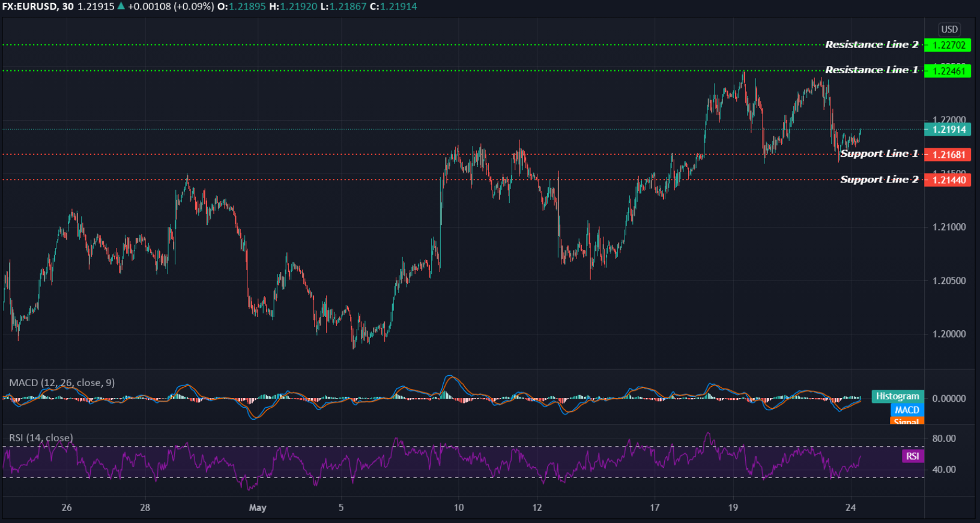This screenshot has width=980, height=523.
Task: Click date 17 on time axis
Action: click(x=655, y=507)
